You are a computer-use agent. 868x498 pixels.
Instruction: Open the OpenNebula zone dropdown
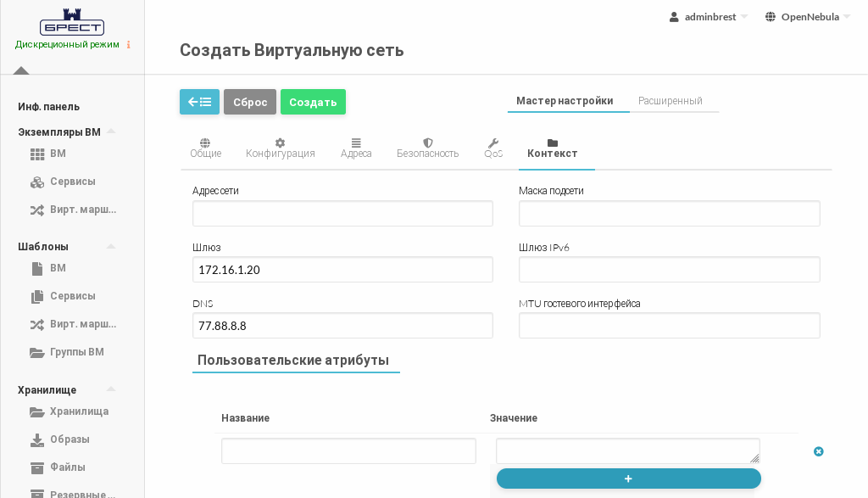coord(807,17)
